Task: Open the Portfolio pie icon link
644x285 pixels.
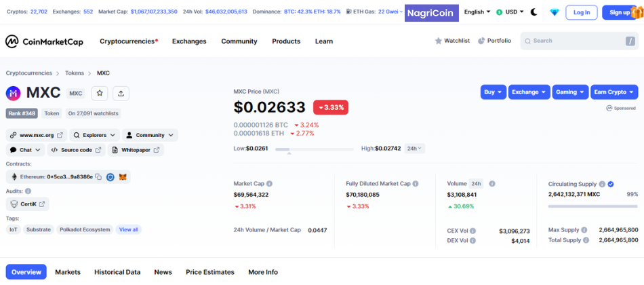Action: (x=494, y=41)
